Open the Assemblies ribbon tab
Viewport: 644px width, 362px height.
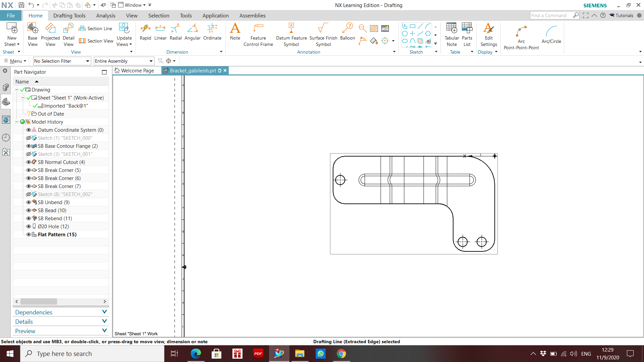click(252, 15)
